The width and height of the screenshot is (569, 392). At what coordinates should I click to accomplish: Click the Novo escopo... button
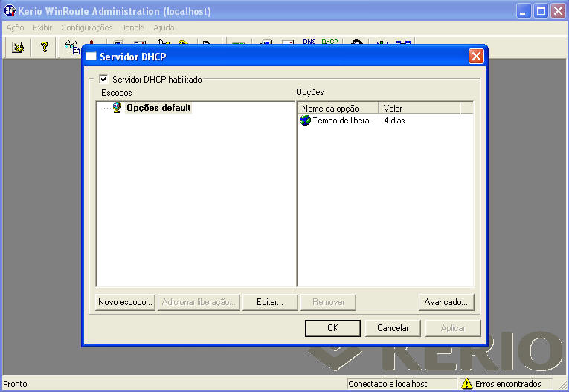point(126,302)
